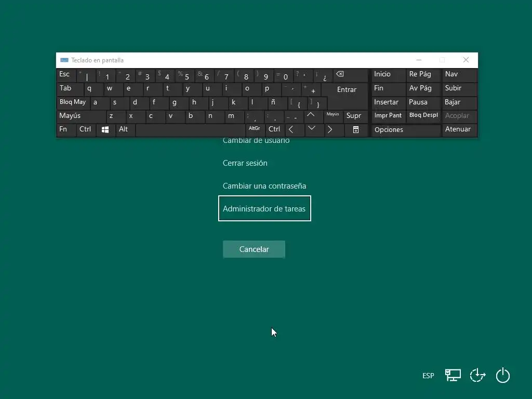
Task: Click the number 1 key
Action: (105, 75)
